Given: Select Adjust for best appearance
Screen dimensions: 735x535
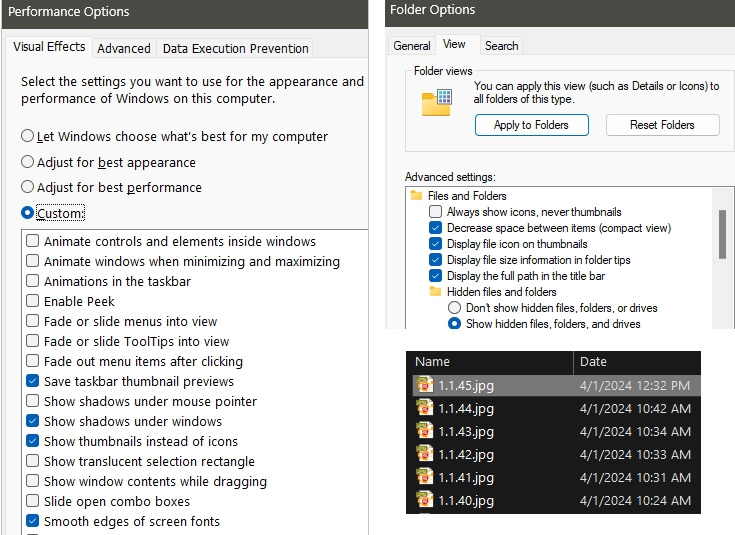Looking at the screenshot, I should coord(28,162).
